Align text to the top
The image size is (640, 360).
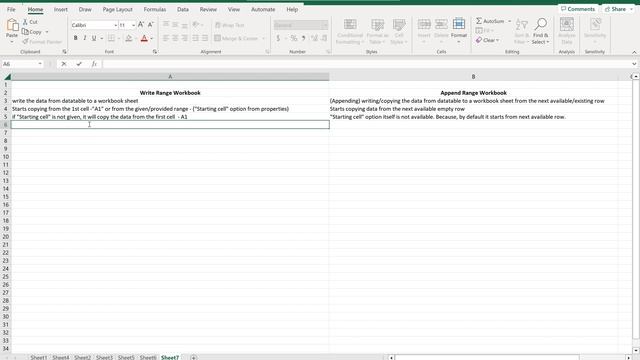[166, 25]
